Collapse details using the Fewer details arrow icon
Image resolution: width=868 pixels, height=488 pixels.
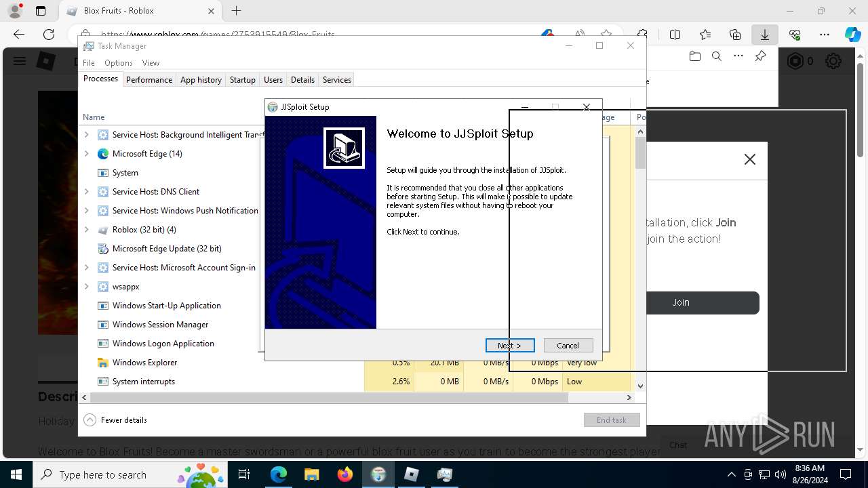[x=90, y=420]
